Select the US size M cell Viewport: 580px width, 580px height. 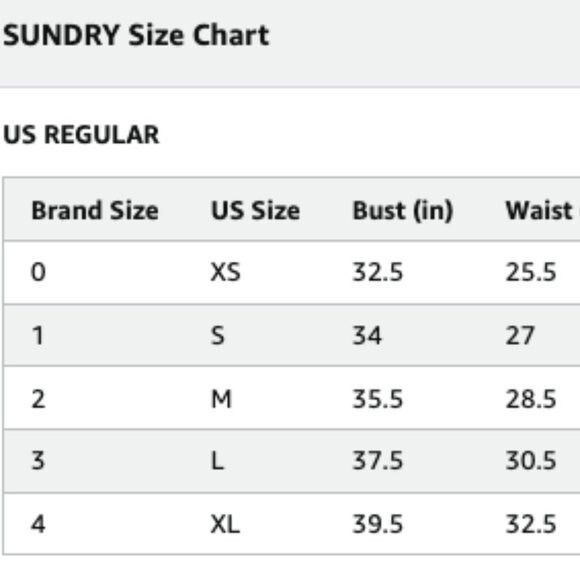221,399
